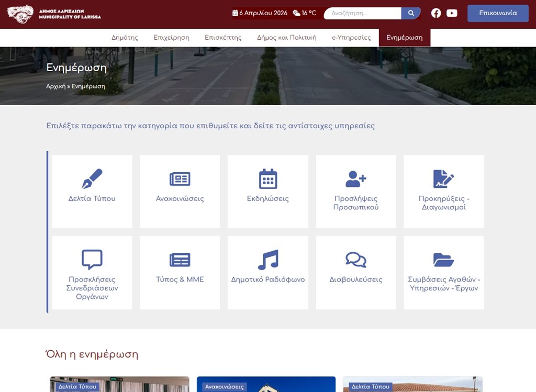
Task: Open the Δημότης menu
Action: [x=125, y=38]
